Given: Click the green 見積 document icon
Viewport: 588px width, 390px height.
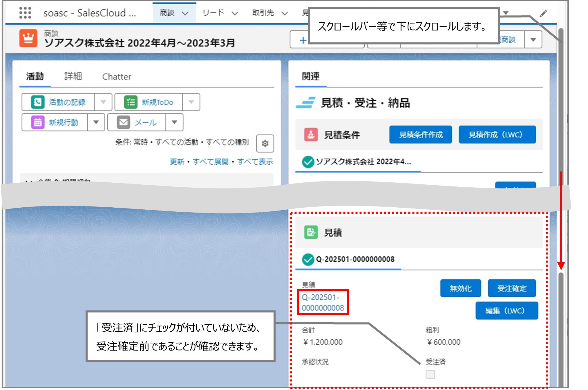Looking at the screenshot, I should (x=311, y=232).
